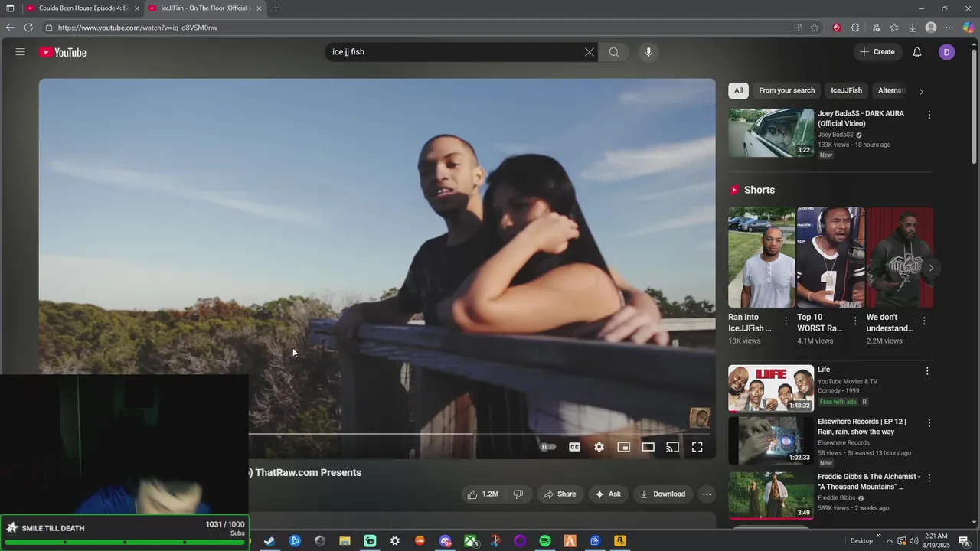The image size is (980, 551).
Task: Toggle the autoplay switch in player
Action: pyautogui.click(x=547, y=447)
